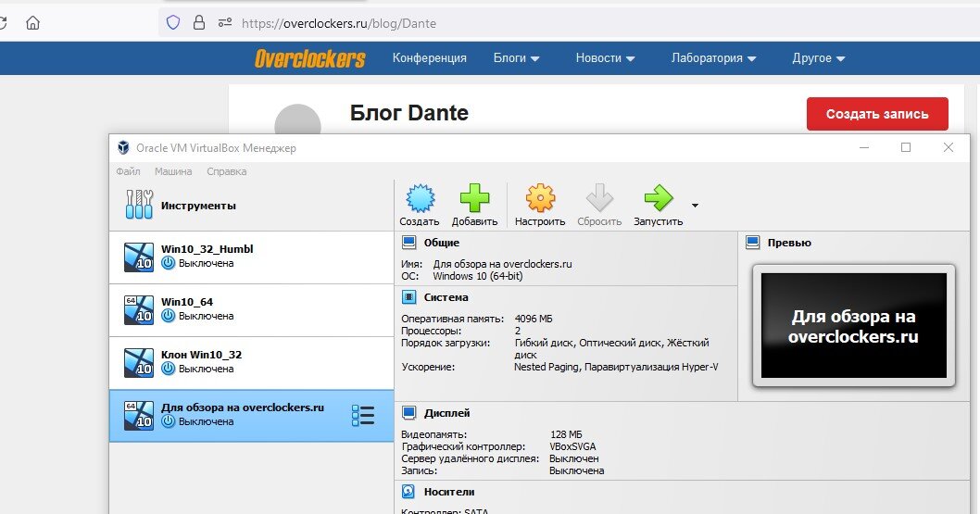Expand the Новости dropdown menu

pyautogui.click(x=605, y=58)
